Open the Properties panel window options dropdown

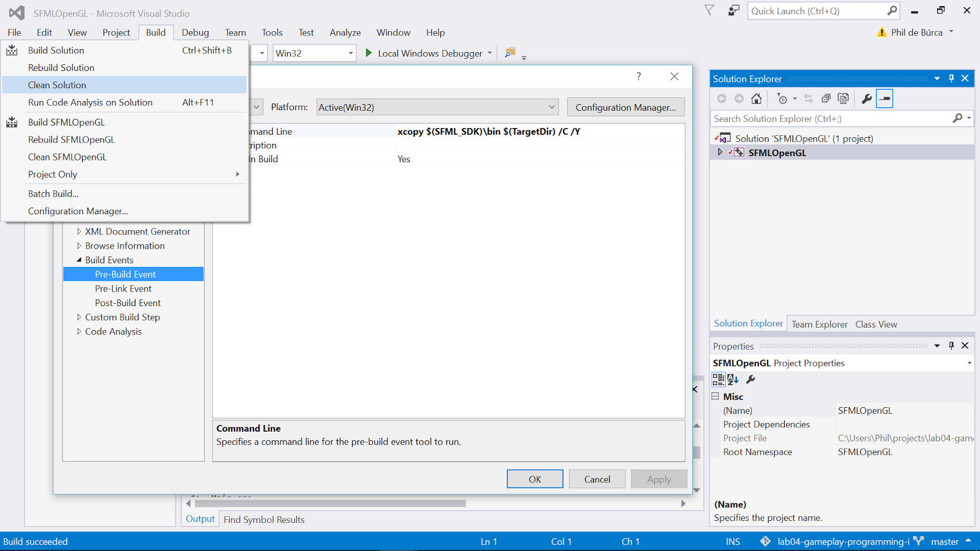click(937, 346)
